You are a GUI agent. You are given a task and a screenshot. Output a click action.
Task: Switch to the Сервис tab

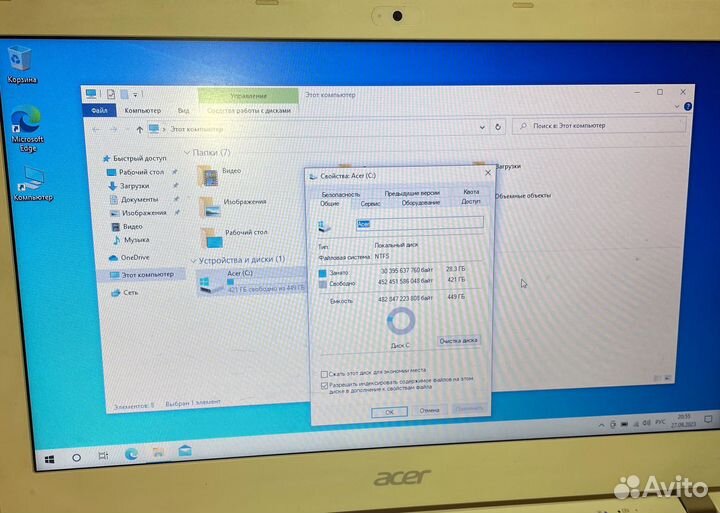click(x=370, y=203)
